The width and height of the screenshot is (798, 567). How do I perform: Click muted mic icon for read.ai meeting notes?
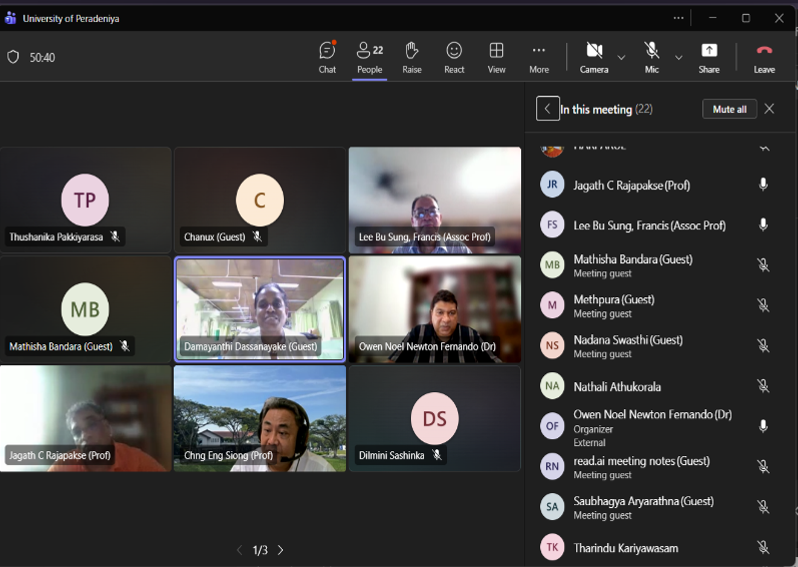pos(763,466)
